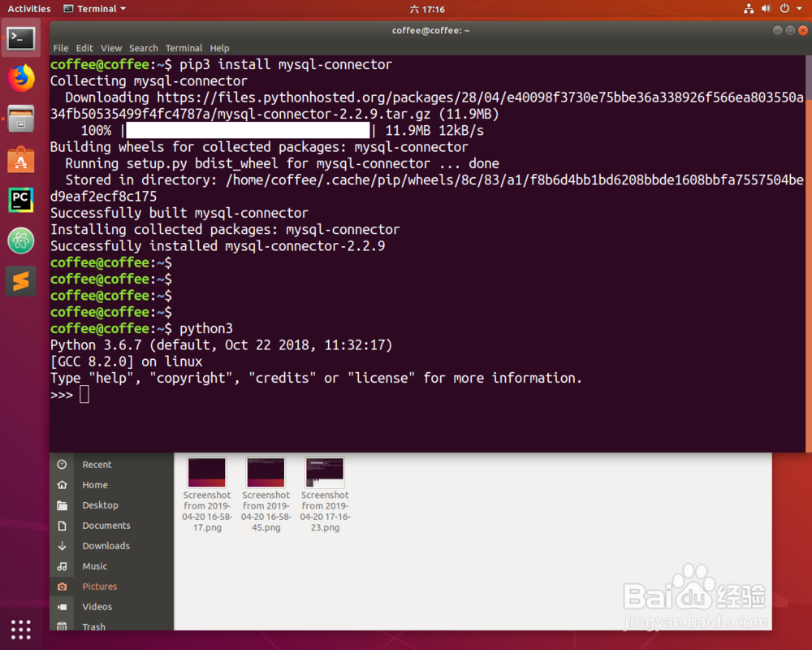
Task: Click the Activities button
Action: [x=29, y=9]
